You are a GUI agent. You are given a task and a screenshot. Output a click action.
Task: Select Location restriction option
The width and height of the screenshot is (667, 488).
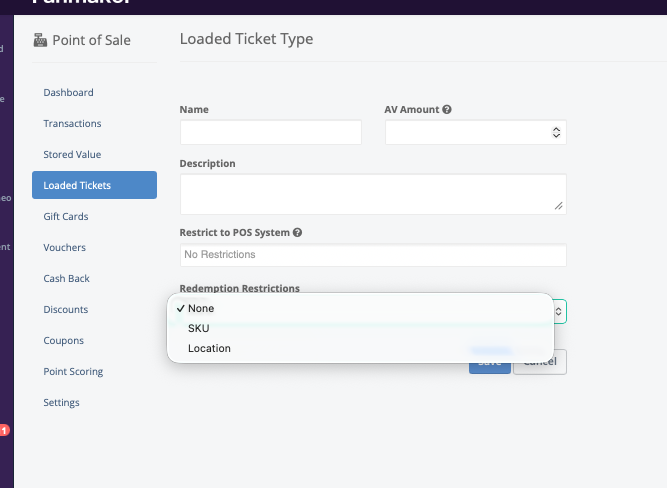[209, 348]
